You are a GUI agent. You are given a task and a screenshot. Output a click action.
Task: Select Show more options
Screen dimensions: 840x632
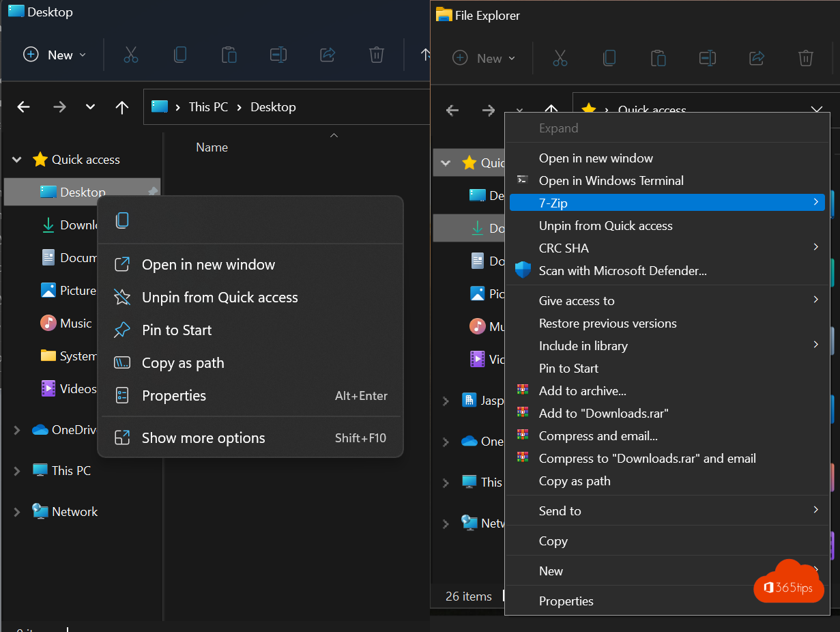[x=203, y=438]
